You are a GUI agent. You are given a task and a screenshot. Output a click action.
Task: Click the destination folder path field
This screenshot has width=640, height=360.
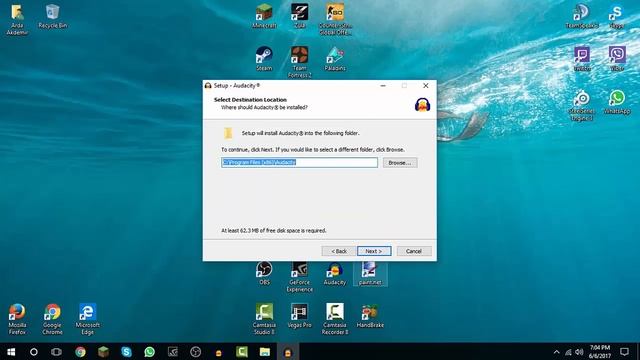click(299, 162)
